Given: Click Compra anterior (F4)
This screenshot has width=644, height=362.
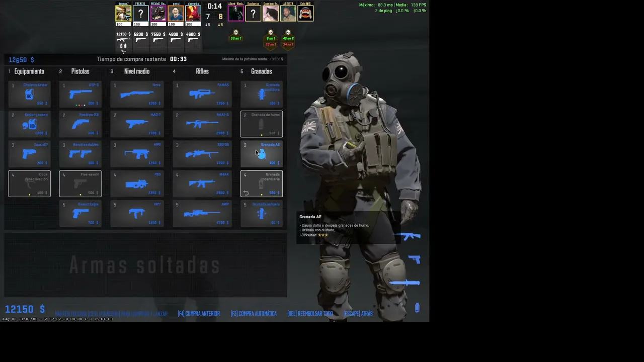Looking at the screenshot, I should coord(199,314).
